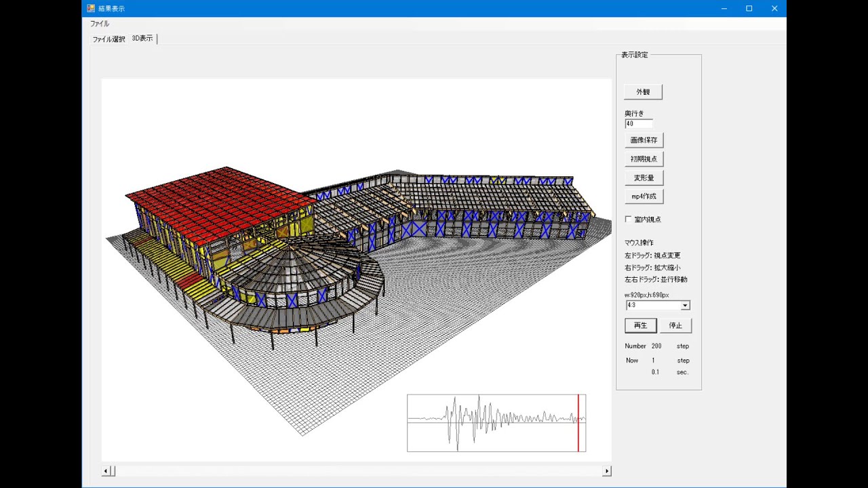Click the horizontal scrollbar right arrow
The width and height of the screenshot is (868, 488).
click(x=607, y=471)
